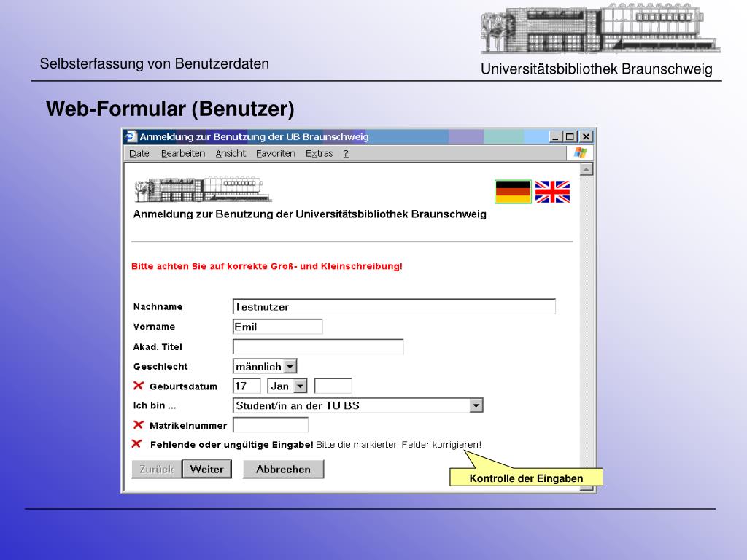This screenshot has height=560, width=747.
Task: Open the ? help menu
Action: click(346, 153)
